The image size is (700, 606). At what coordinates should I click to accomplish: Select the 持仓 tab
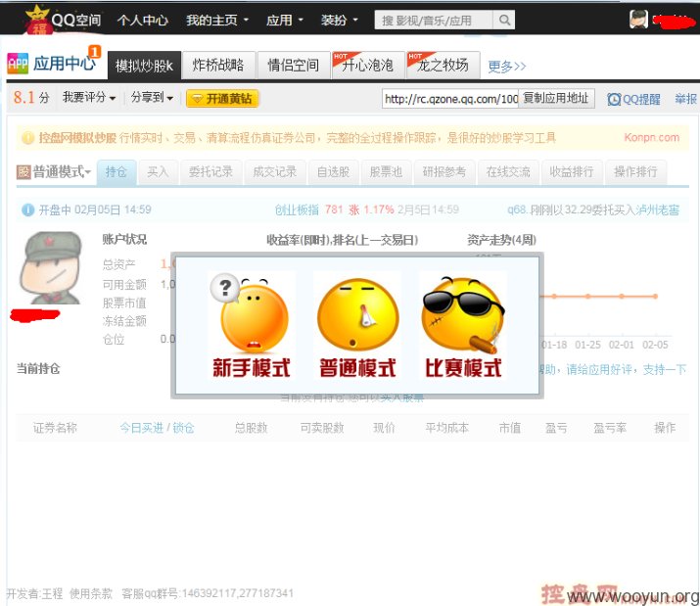pos(117,172)
